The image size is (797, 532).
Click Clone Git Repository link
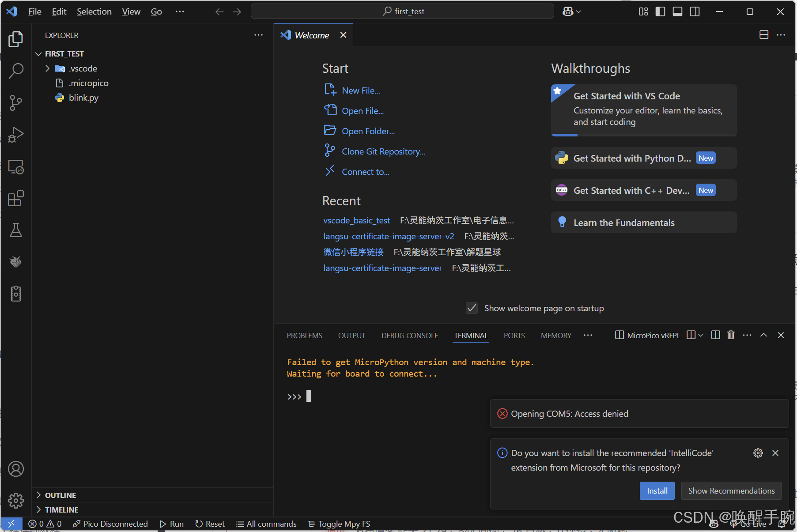pyautogui.click(x=384, y=151)
